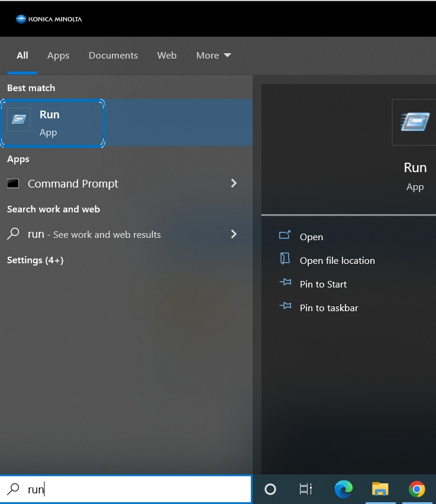Open Task View from the taskbar
The width and height of the screenshot is (436, 504).
[x=305, y=489]
